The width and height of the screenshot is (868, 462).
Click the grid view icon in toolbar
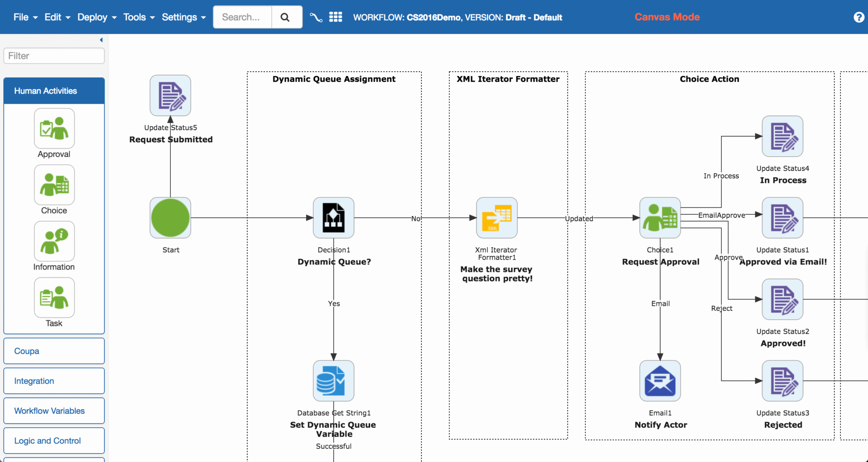(x=336, y=17)
